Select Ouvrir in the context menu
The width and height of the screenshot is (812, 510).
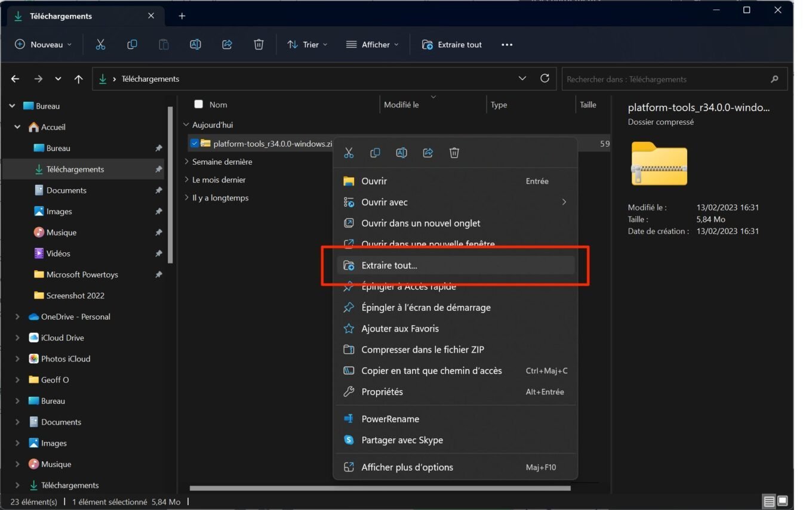coord(456,181)
